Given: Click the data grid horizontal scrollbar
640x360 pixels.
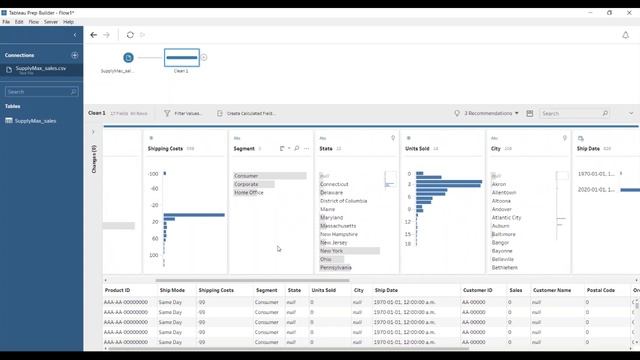Looking at the screenshot, I should tap(289, 349).
